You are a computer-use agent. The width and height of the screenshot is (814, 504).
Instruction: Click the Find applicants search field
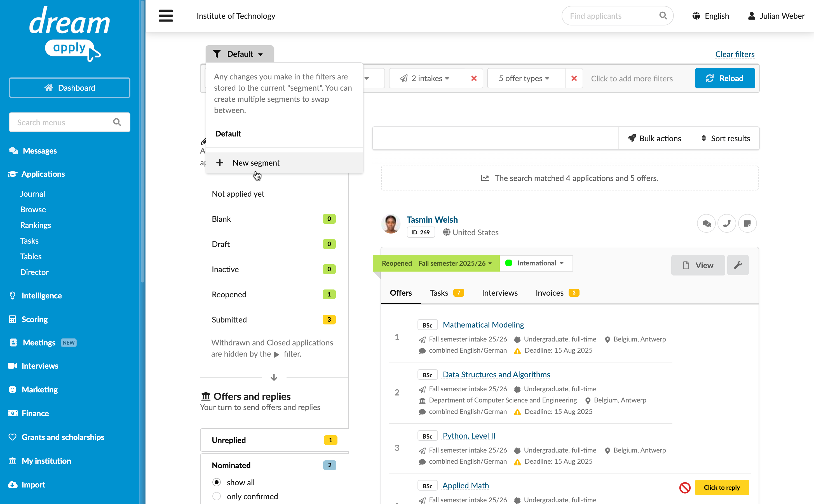pyautogui.click(x=617, y=16)
